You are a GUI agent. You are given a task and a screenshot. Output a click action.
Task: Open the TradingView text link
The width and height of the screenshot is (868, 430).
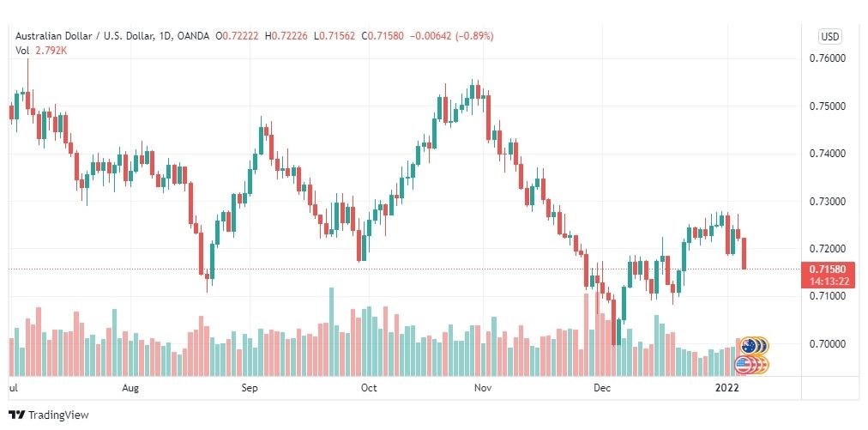[x=58, y=415]
